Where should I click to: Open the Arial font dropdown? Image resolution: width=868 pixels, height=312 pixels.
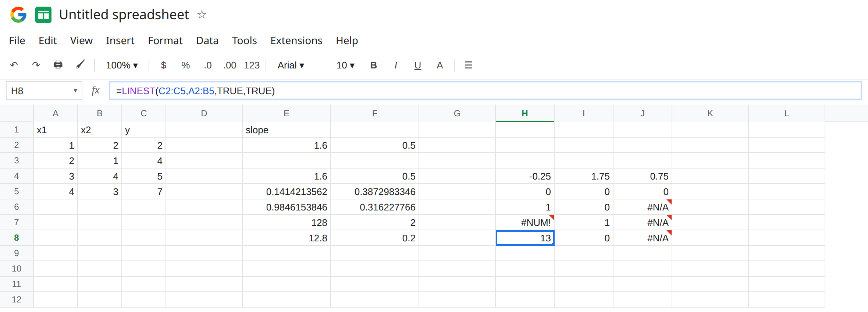click(291, 65)
